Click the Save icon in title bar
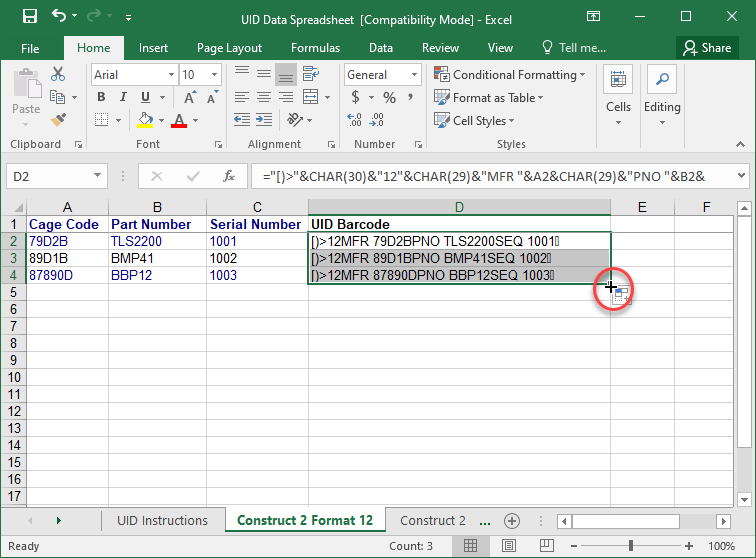Image resolution: width=756 pixels, height=558 pixels. (29, 17)
